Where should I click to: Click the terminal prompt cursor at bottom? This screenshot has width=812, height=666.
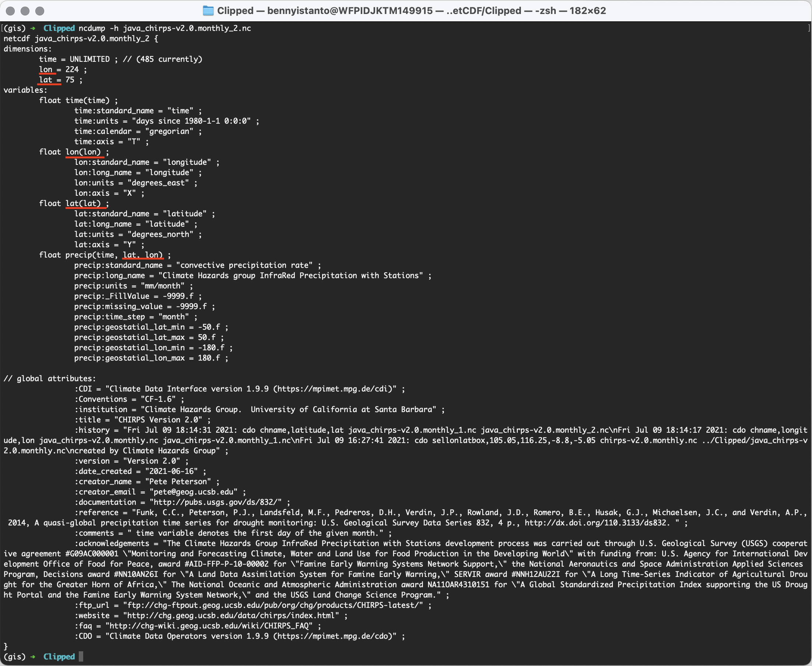[x=81, y=657]
